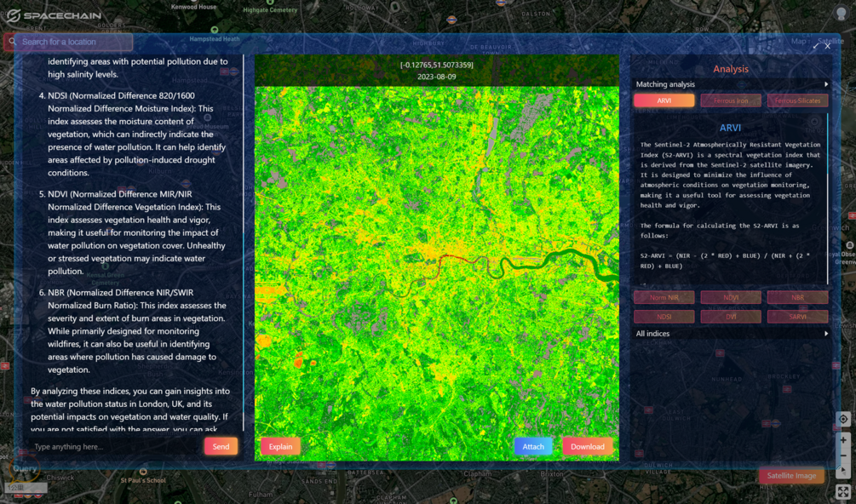Enable the Ferrous Silicates analysis
The height and width of the screenshot is (504, 856).
point(798,100)
